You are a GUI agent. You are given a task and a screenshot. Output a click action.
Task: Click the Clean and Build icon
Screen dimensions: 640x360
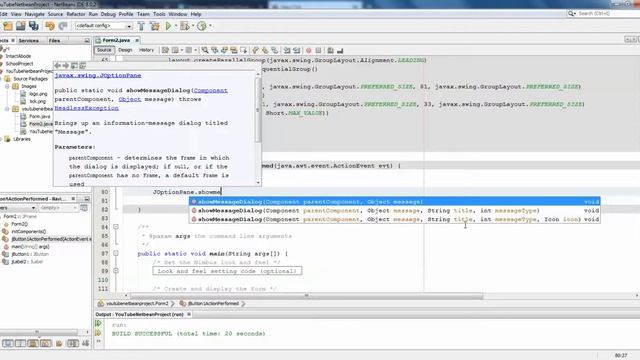[155, 26]
